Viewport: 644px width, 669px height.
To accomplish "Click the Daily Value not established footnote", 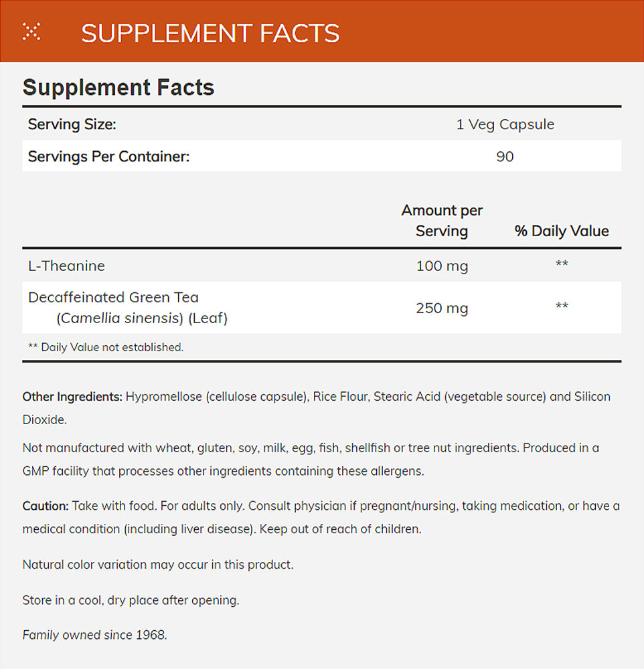I will pos(106,347).
